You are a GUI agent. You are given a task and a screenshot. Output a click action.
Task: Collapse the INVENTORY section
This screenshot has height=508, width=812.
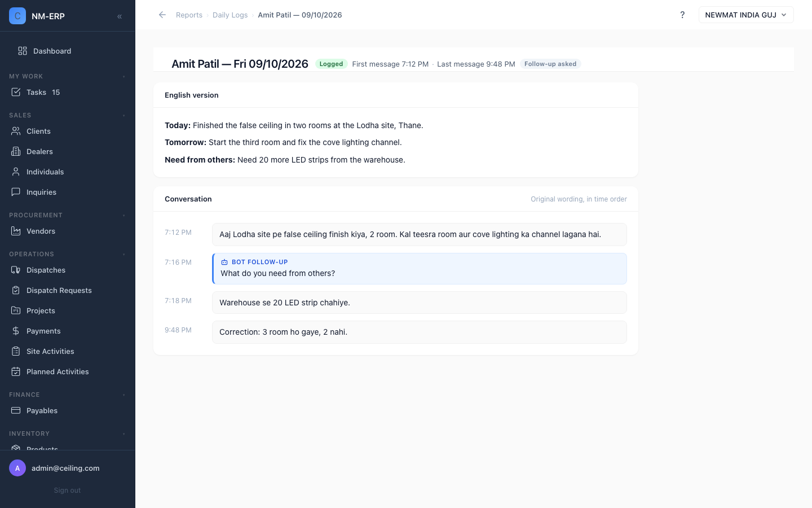pos(123,433)
